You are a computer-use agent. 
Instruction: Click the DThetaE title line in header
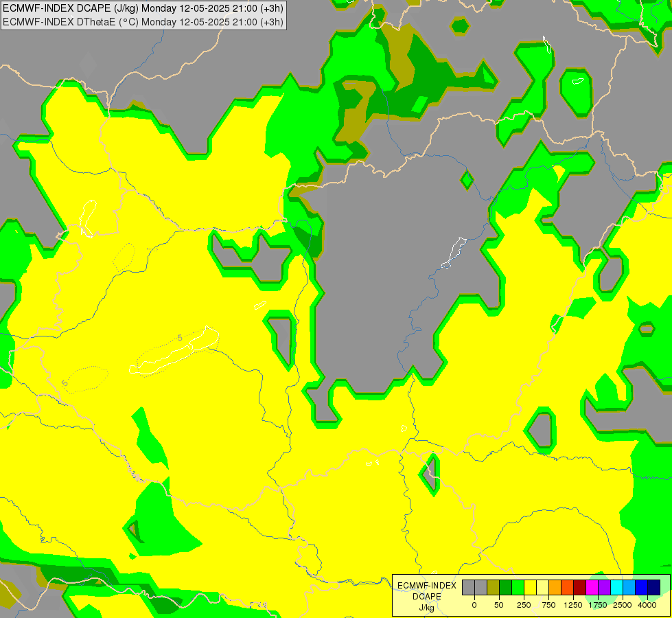143,22
